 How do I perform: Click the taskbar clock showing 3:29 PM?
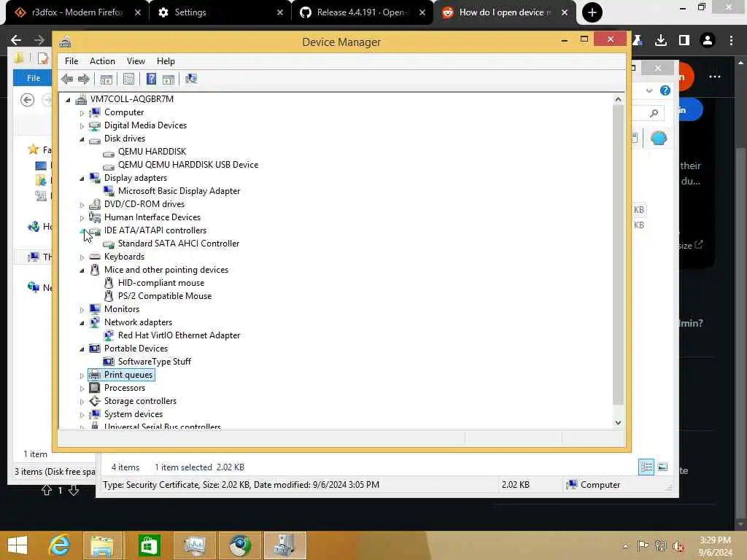(x=715, y=546)
